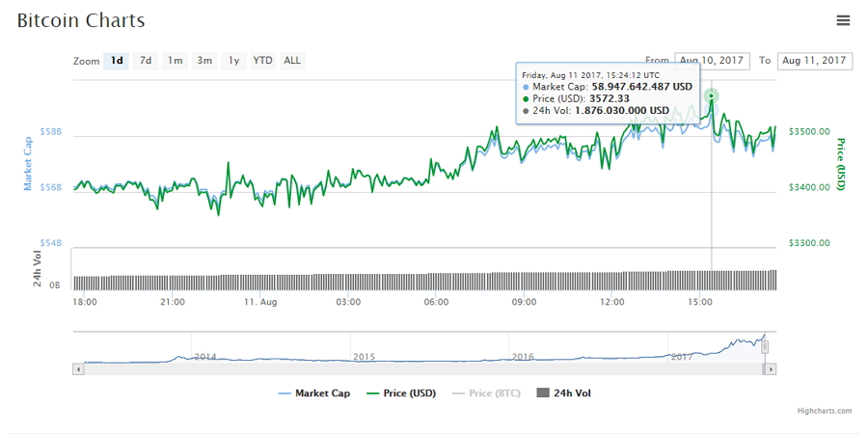Open the chart hamburger context menu
This screenshot has height=434, width=868.
pos(843,20)
